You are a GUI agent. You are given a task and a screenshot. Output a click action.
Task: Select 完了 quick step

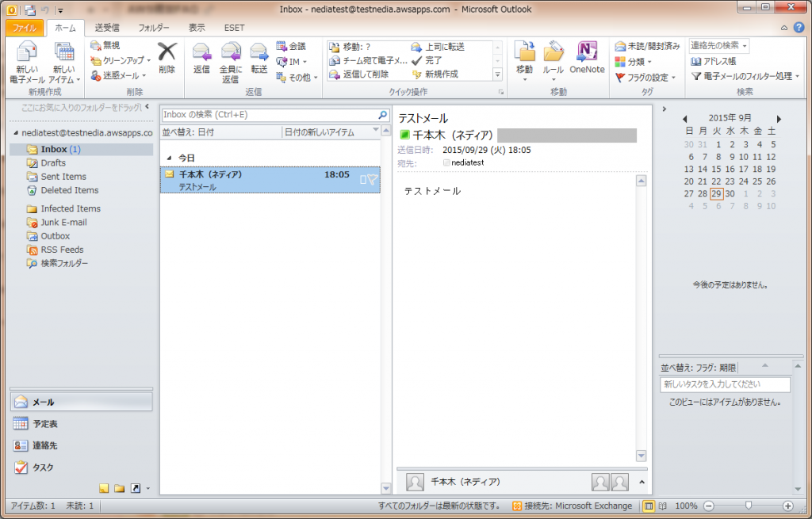pos(427,60)
